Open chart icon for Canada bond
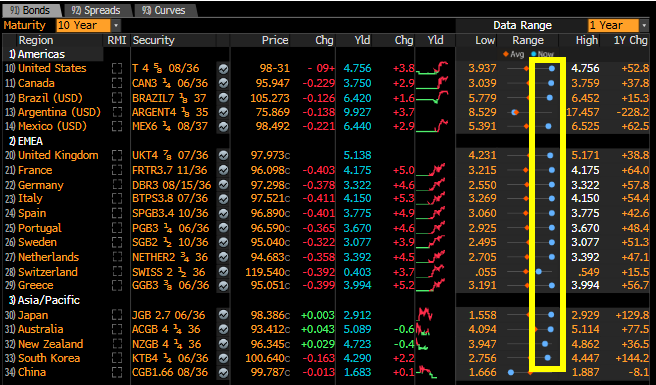Viewport: 656px width, 385px height. (223, 83)
